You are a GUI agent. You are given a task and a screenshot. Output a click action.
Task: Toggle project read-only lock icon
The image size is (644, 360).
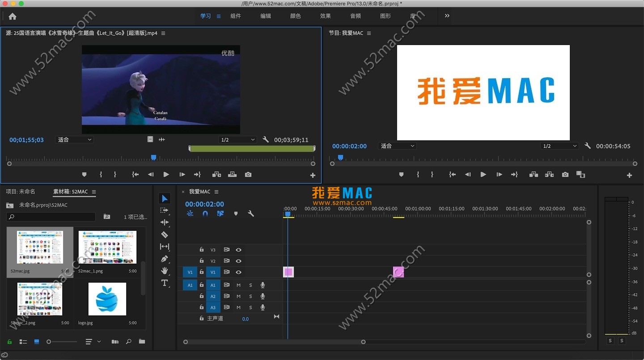click(9, 342)
